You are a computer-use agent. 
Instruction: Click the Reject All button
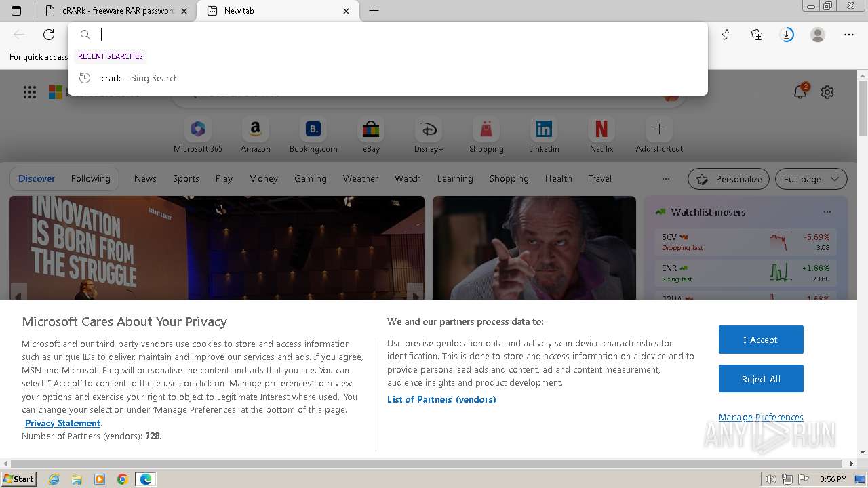coord(761,379)
